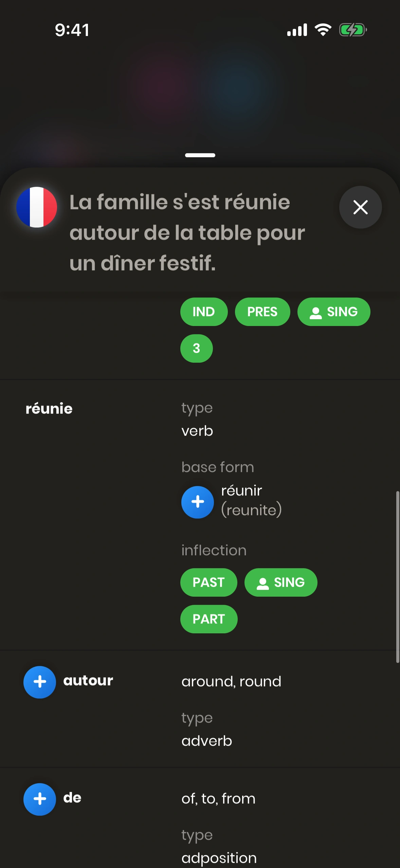Add the word autour with plus button
Viewport: 400px width, 868px height.
coord(40,682)
